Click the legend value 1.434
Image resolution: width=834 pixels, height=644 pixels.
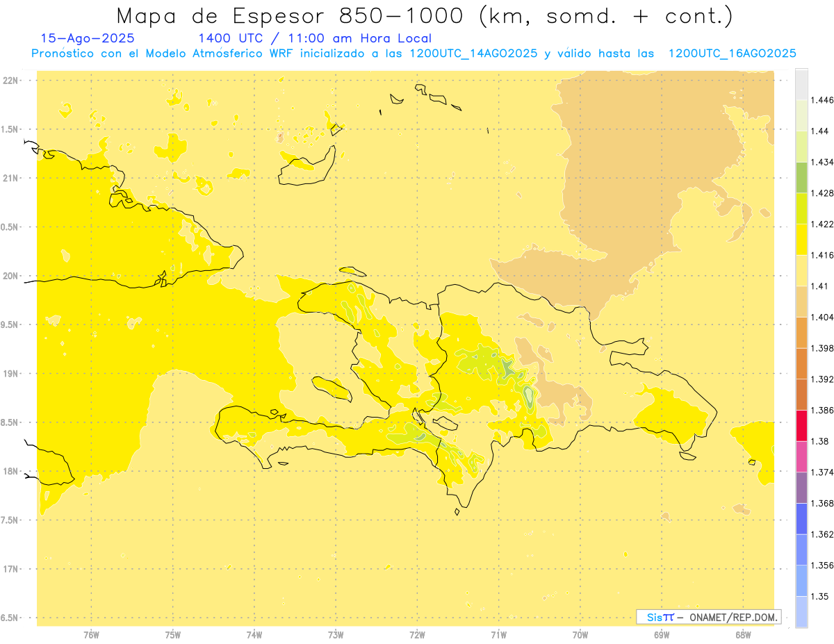click(x=822, y=162)
